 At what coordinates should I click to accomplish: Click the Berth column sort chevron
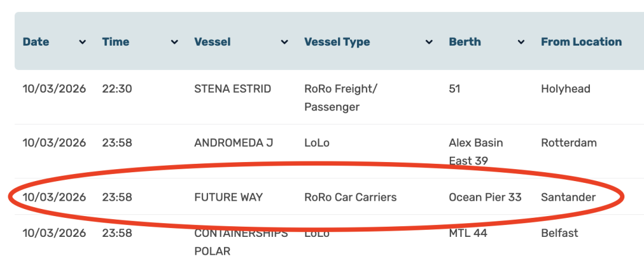[521, 42]
